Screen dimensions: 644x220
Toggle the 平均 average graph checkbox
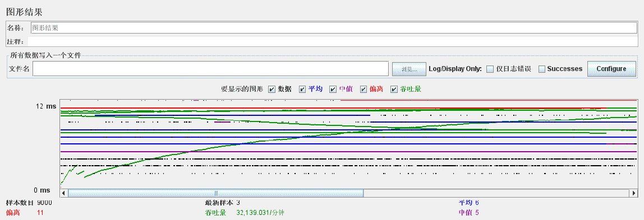[302, 90]
